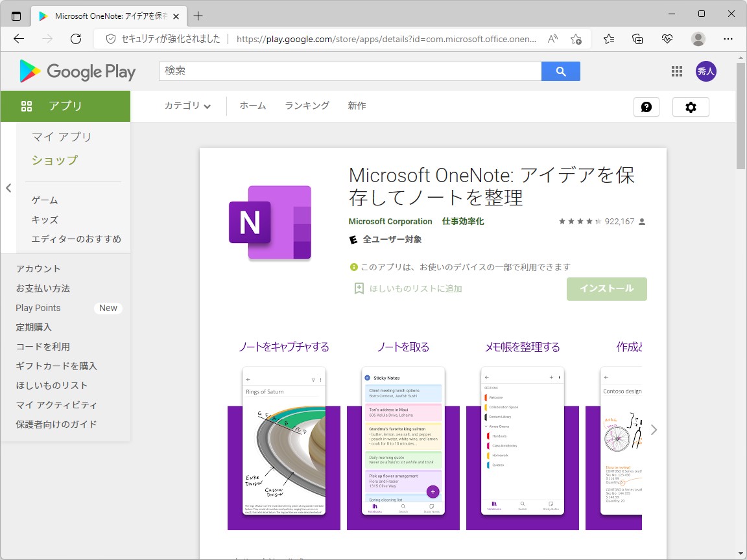The image size is (747, 560).
Task: Open the settings gear button
Action: (691, 107)
